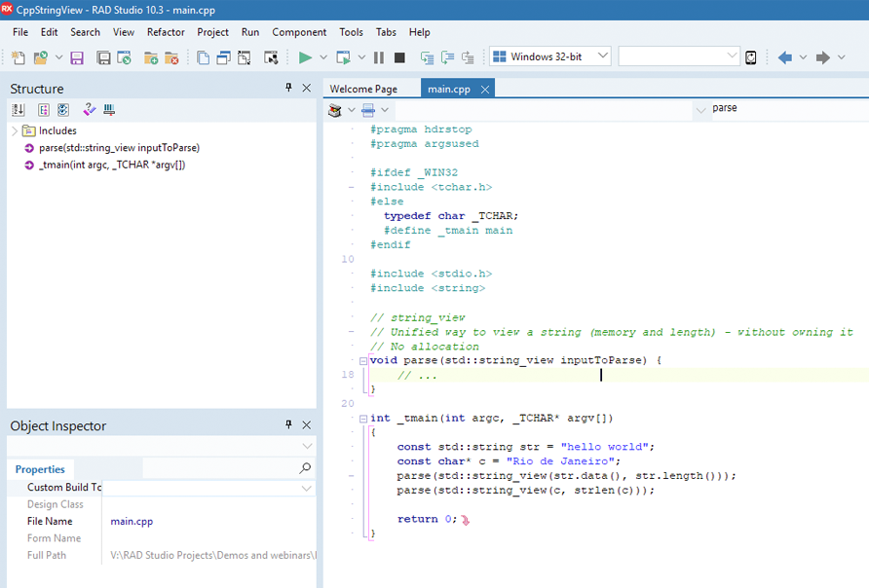
Task: Click the Open Project folder icon
Action: (x=41, y=57)
